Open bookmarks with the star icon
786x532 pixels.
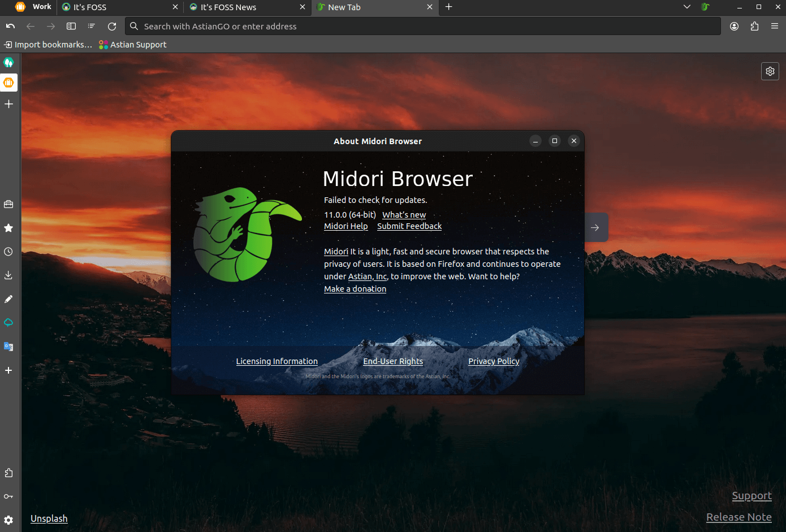pyautogui.click(x=8, y=228)
